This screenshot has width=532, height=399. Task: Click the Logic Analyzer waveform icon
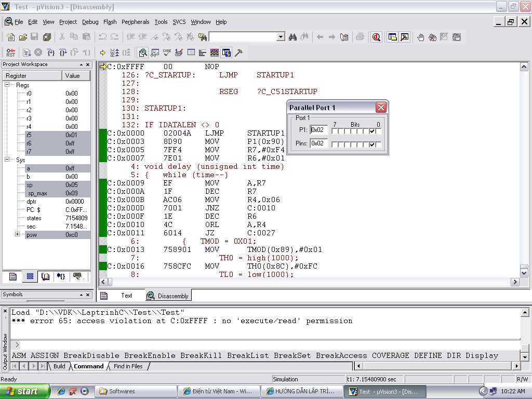click(215, 52)
